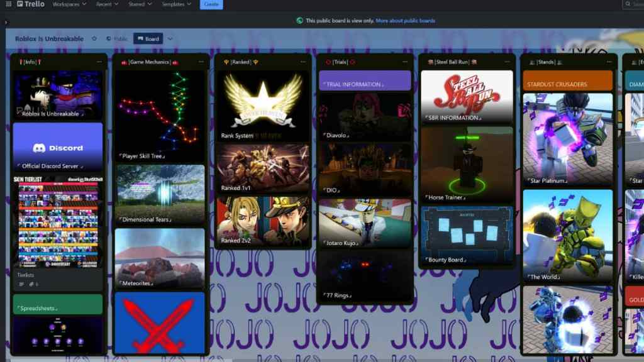Open the Game Mechanics list actions menu
Image resolution: width=644 pixels, height=362 pixels.
pos(201,62)
